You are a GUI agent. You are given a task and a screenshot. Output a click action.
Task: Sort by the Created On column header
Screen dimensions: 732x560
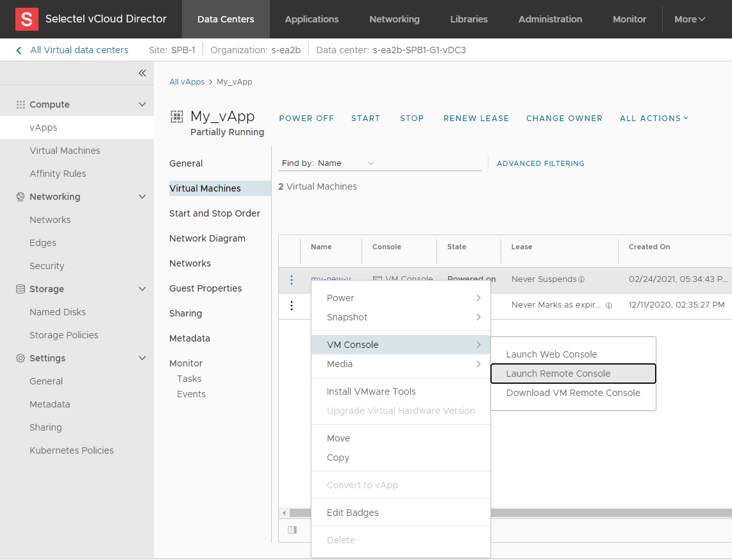[649, 247]
